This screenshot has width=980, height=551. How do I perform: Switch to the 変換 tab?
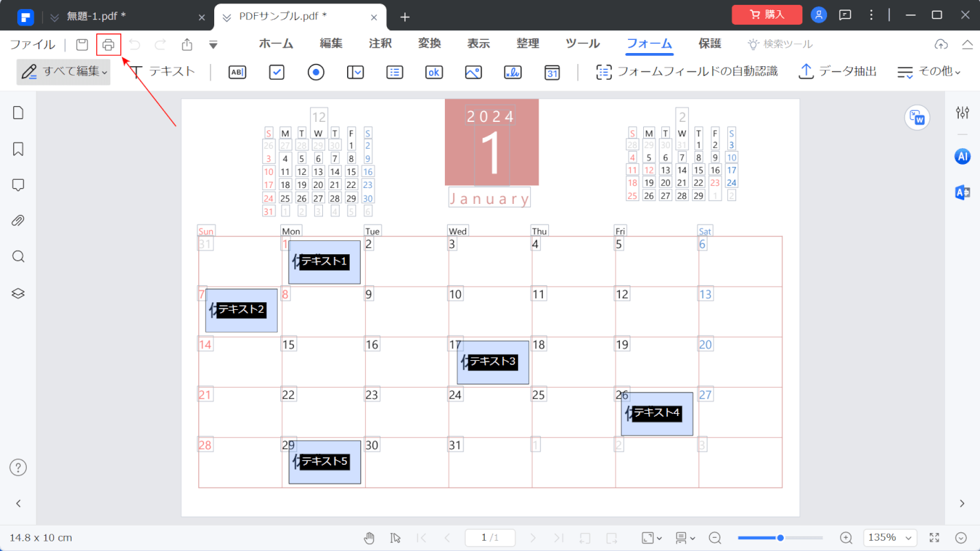430,43
